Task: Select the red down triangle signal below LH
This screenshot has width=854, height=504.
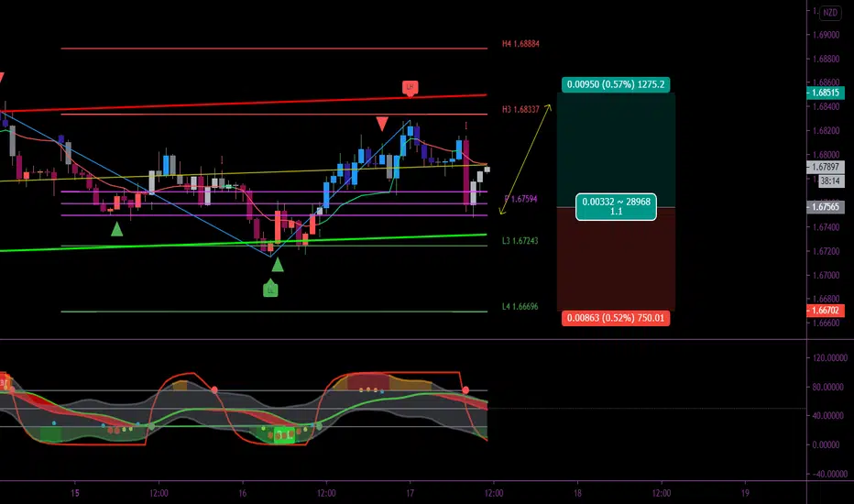Action: coord(382,124)
